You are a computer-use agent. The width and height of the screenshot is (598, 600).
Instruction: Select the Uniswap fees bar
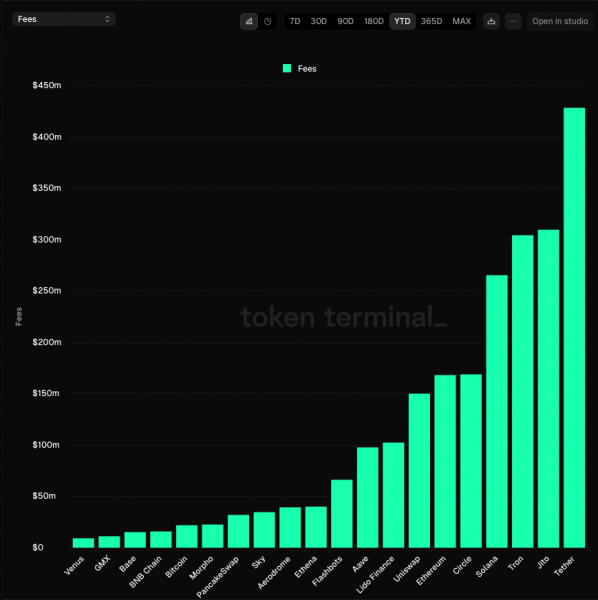point(419,470)
